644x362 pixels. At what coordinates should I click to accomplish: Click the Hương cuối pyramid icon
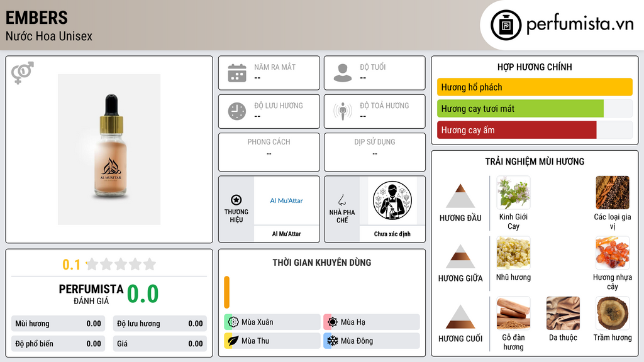point(460,317)
